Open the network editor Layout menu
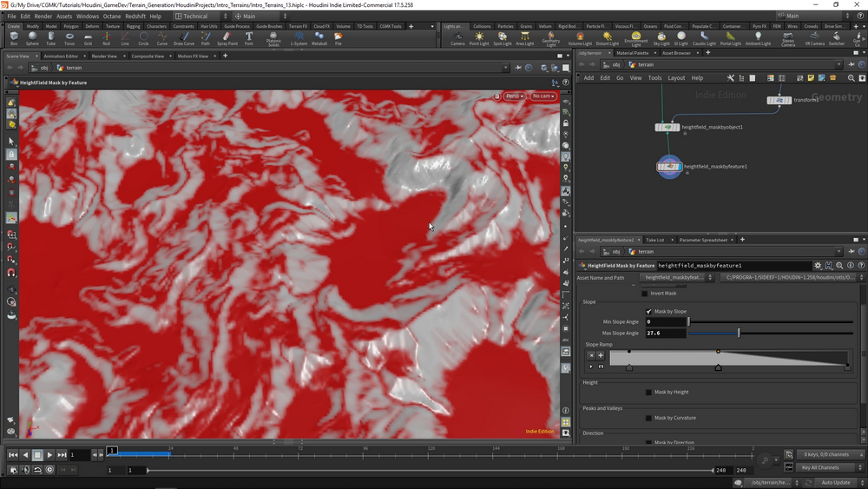This screenshot has width=868, height=489. 676,78
